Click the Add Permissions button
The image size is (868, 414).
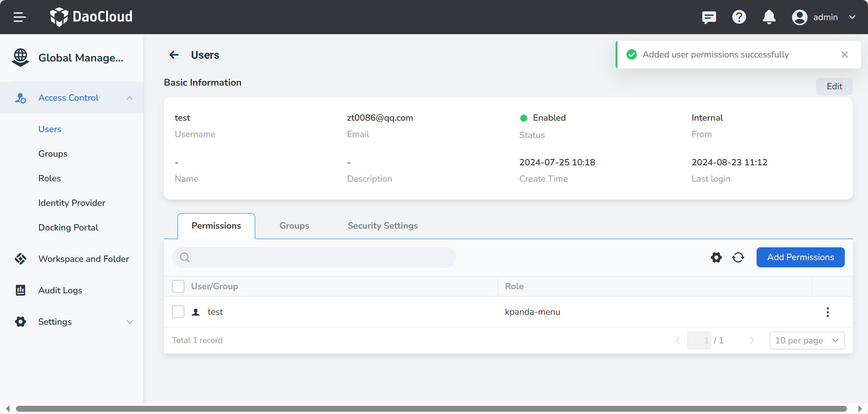pyautogui.click(x=800, y=257)
